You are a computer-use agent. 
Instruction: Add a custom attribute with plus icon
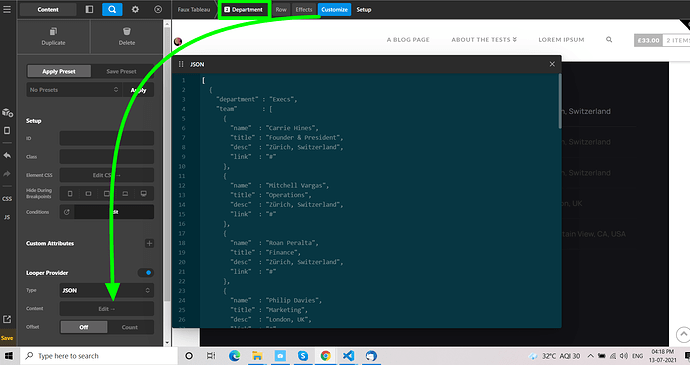click(x=150, y=243)
